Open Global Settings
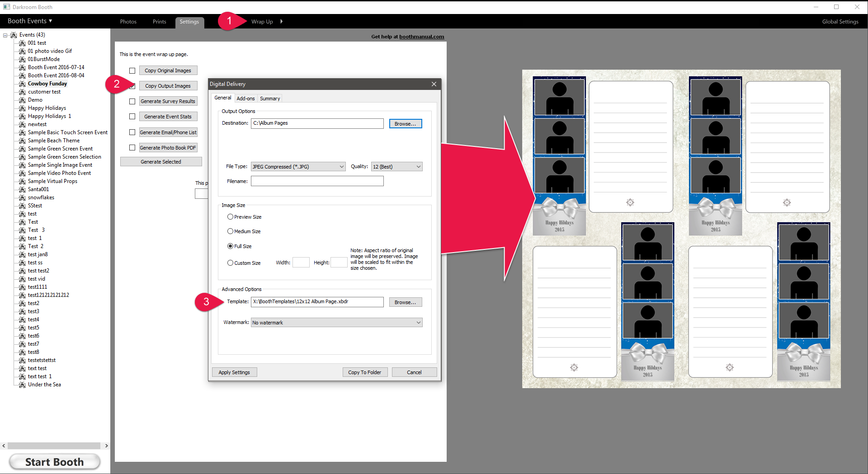 pyautogui.click(x=840, y=21)
